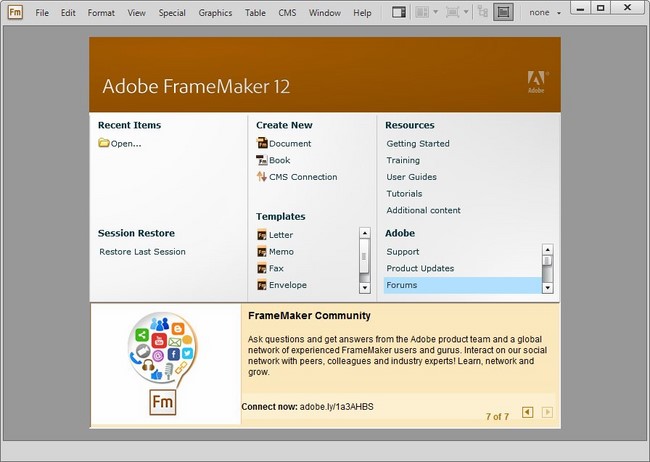Toggle the highlighted document view button in toolbar
The height and width of the screenshot is (462, 650).
tap(503, 13)
